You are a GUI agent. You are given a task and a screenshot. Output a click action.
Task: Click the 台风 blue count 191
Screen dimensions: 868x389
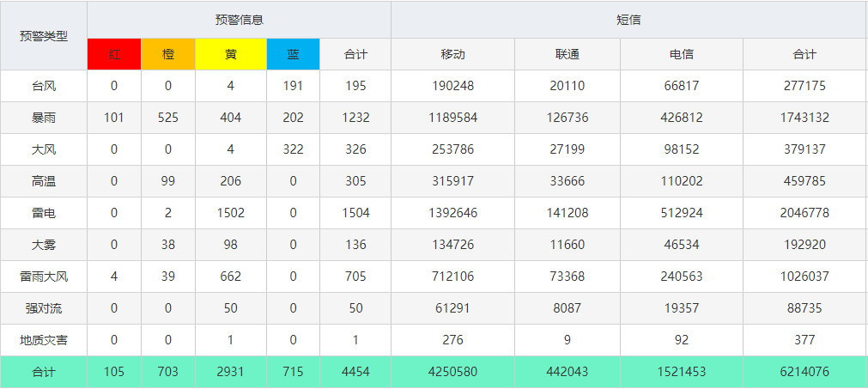[x=293, y=86]
